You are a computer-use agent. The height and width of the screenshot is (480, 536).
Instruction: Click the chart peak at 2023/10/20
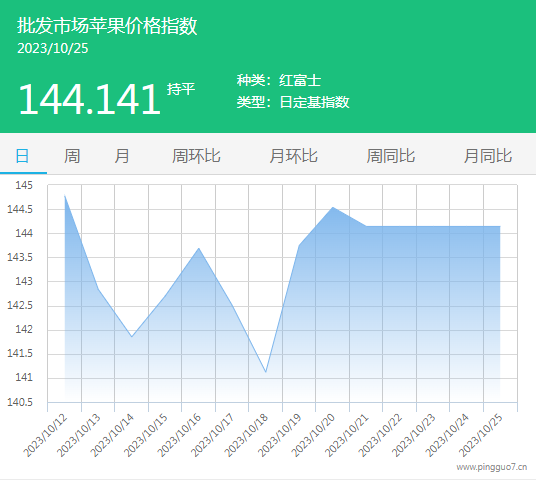point(333,207)
